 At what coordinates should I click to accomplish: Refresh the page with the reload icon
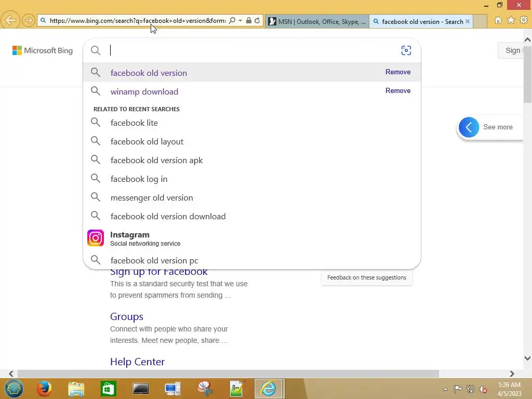pos(257,20)
